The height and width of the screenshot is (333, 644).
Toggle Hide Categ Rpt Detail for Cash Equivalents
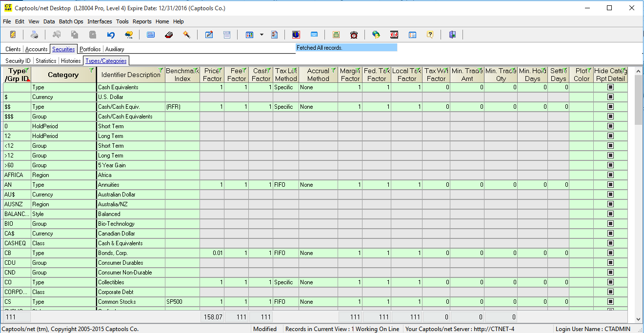click(610, 87)
